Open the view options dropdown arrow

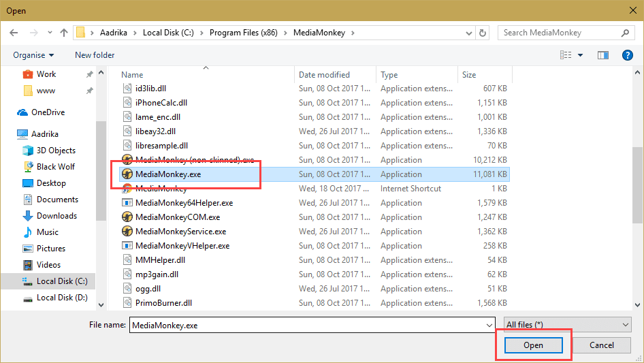(580, 55)
